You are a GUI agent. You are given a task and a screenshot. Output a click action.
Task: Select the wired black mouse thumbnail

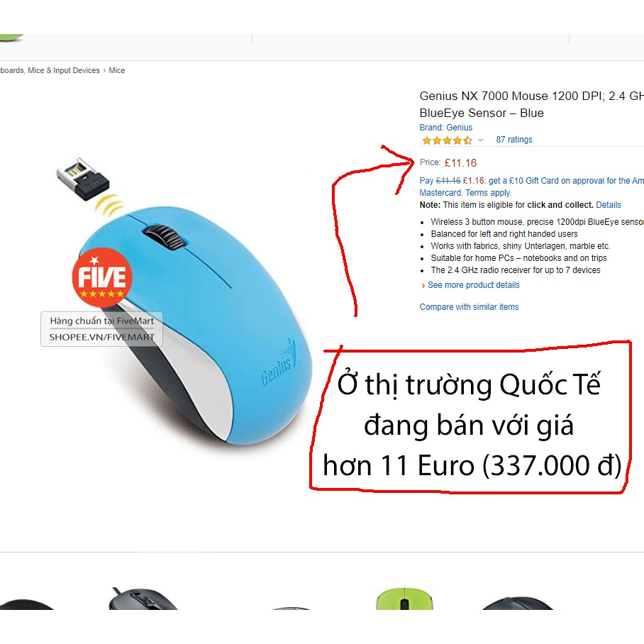pos(142,599)
